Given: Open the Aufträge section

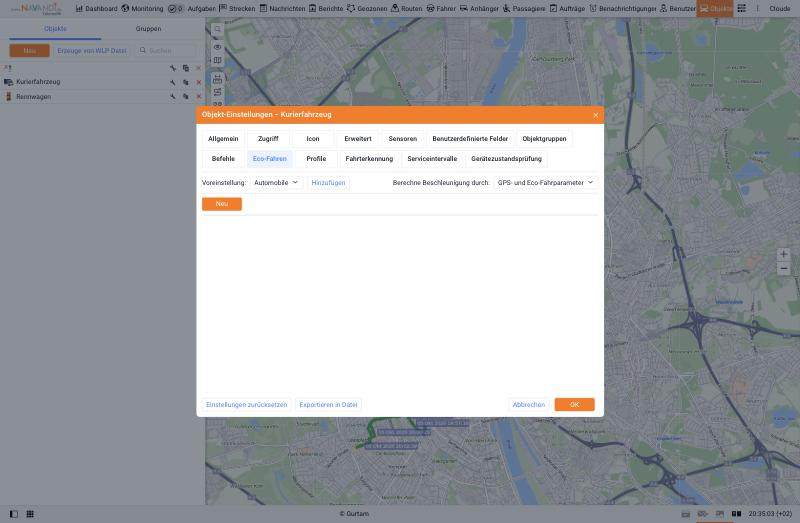Looking at the screenshot, I should 567,9.
